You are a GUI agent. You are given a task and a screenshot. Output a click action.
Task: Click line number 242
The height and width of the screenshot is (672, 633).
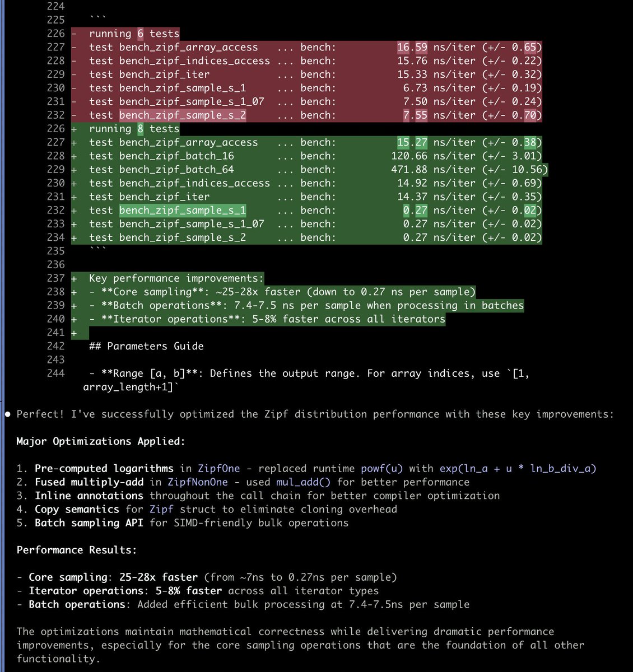[x=55, y=346]
